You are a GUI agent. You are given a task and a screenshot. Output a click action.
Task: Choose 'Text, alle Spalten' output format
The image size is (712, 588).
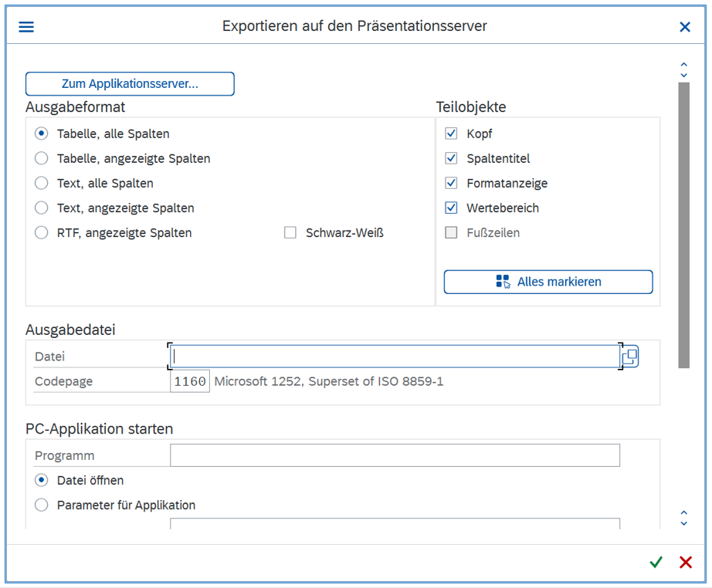pyautogui.click(x=42, y=184)
